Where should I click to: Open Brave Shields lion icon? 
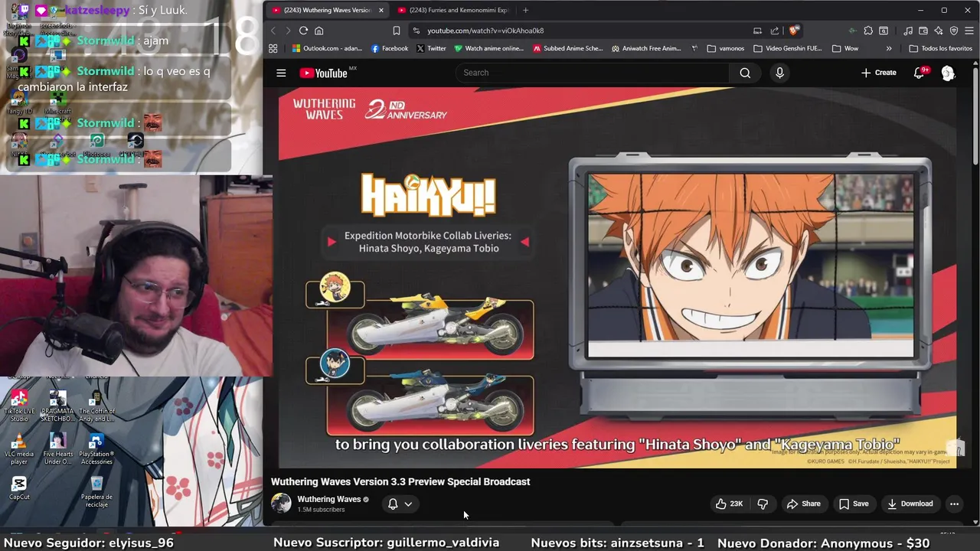click(x=794, y=31)
